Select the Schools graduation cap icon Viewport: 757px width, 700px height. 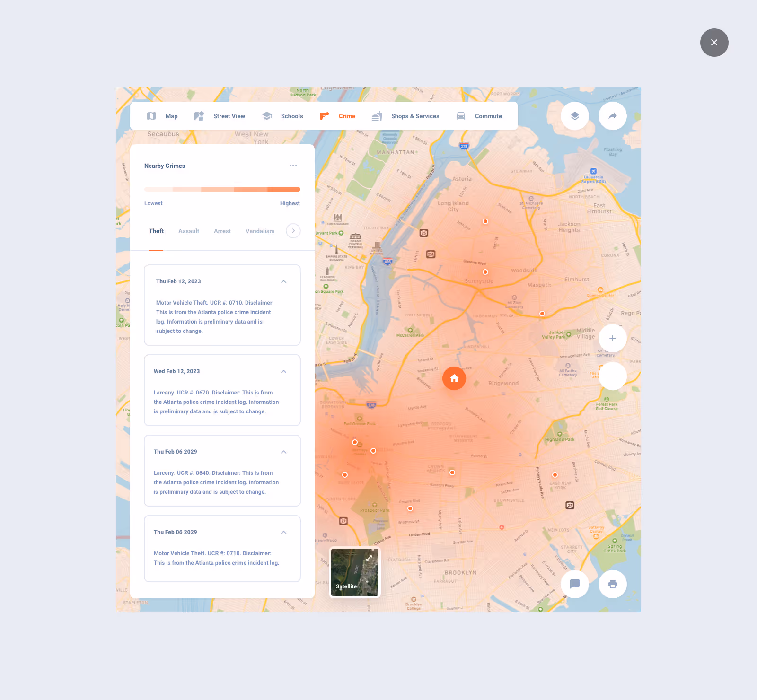(267, 116)
